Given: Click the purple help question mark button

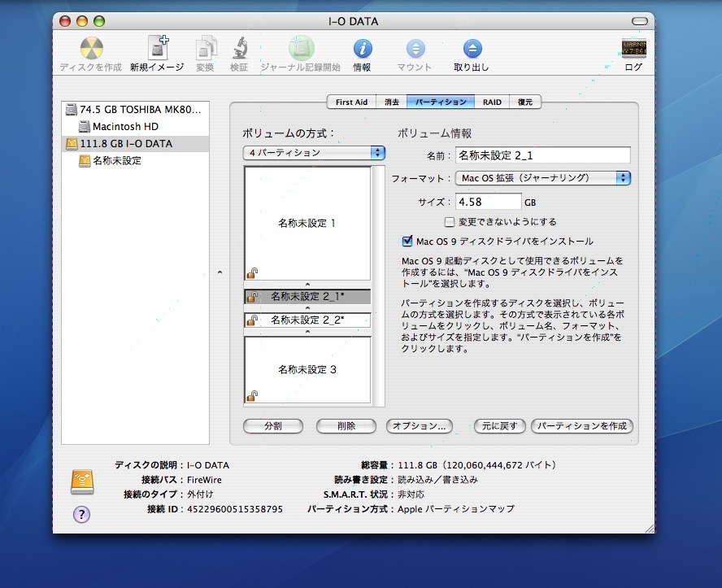Looking at the screenshot, I should (81, 514).
